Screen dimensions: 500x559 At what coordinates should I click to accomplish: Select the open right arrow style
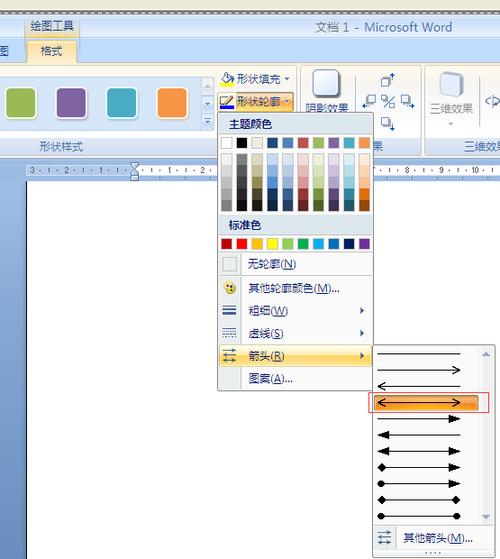tap(419, 370)
